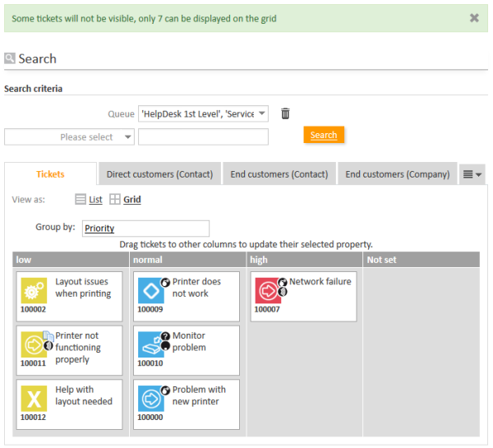This screenshot has height=448, width=493.
Task: Open the Queue dropdown
Action: click(x=203, y=113)
